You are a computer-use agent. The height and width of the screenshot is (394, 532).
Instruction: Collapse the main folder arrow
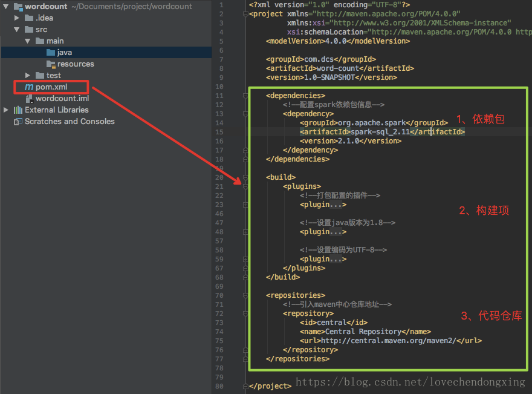[x=27, y=41]
